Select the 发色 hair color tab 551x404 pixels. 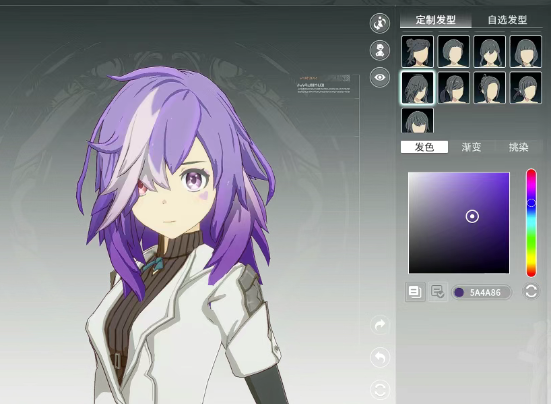(424, 147)
